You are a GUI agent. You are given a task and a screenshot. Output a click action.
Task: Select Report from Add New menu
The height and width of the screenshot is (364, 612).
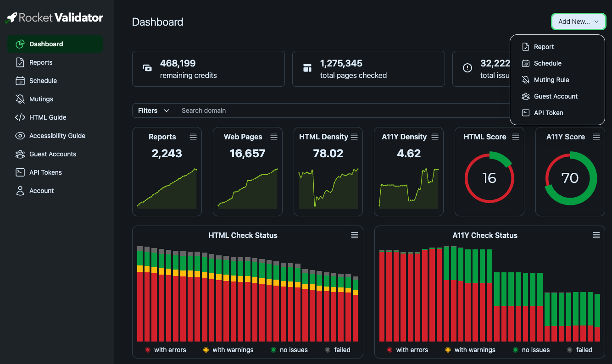pyautogui.click(x=557, y=47)
